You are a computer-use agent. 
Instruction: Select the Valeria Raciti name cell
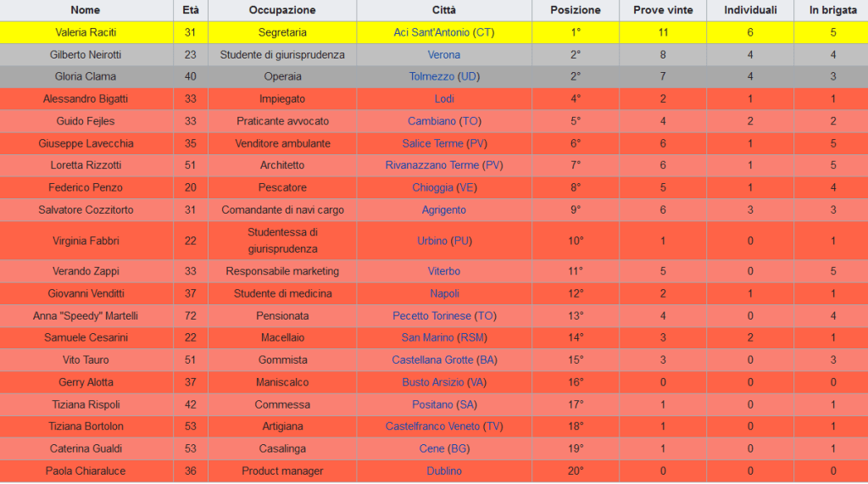(x=86, y=32)
